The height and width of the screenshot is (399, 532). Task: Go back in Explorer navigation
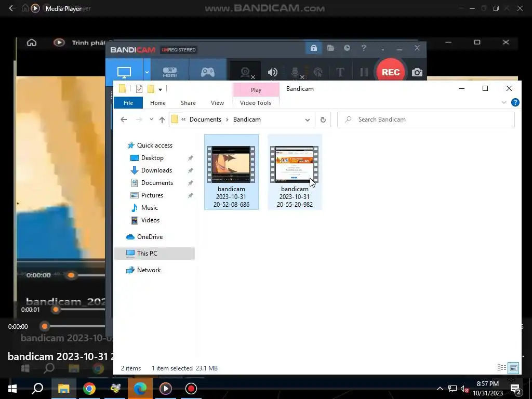[x=124, y=119]
